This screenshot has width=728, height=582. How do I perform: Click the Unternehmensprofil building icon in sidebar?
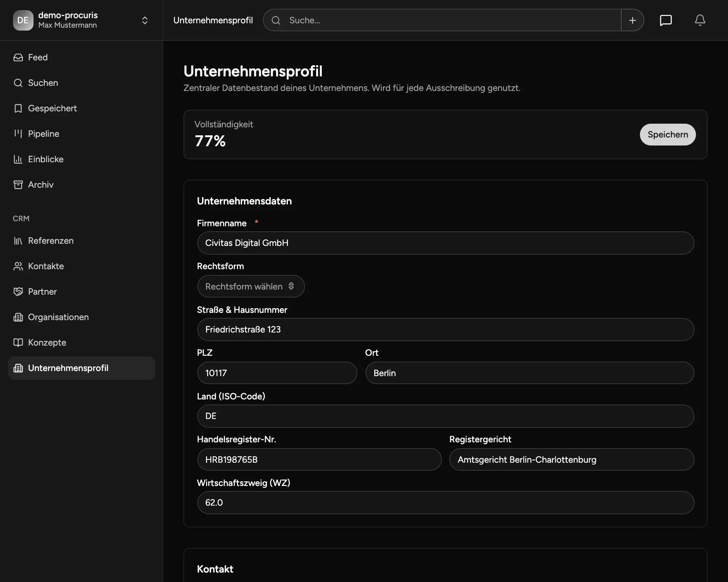(x=18, y=368)
